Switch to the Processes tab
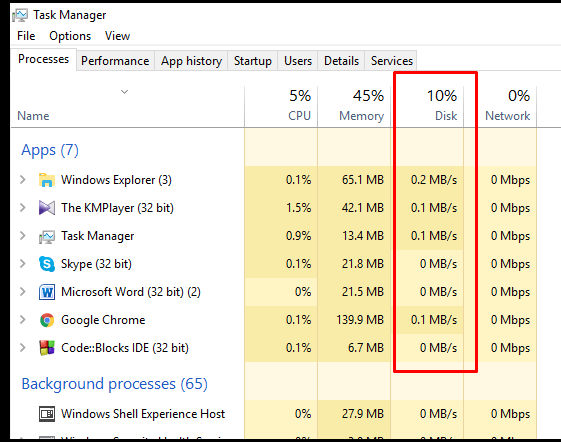 point(44,59)
